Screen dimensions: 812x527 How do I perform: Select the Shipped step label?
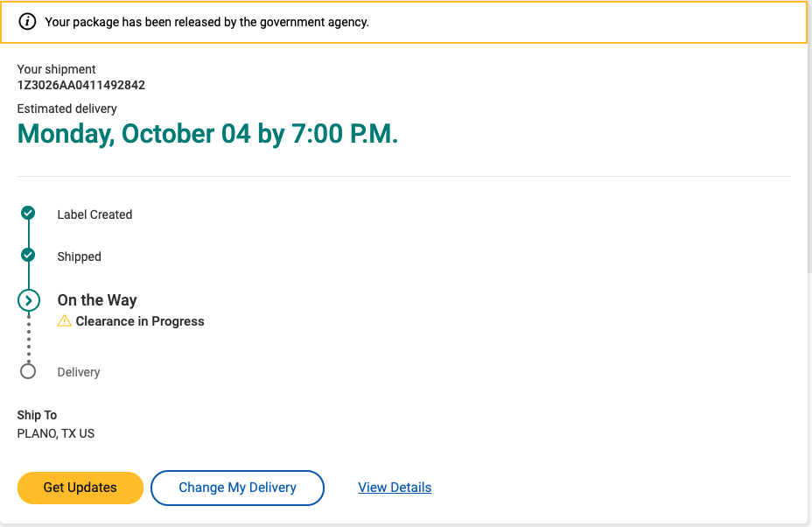point(80,256)
